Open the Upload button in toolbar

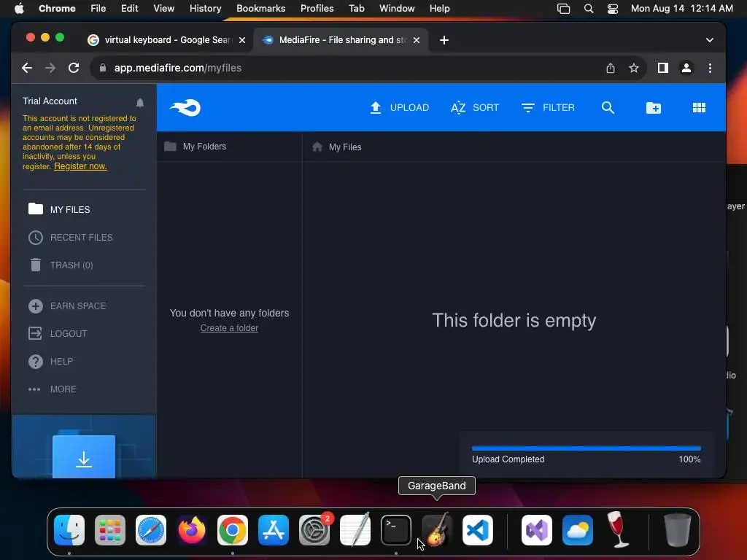pyautogui.click(x=399, y=108)
